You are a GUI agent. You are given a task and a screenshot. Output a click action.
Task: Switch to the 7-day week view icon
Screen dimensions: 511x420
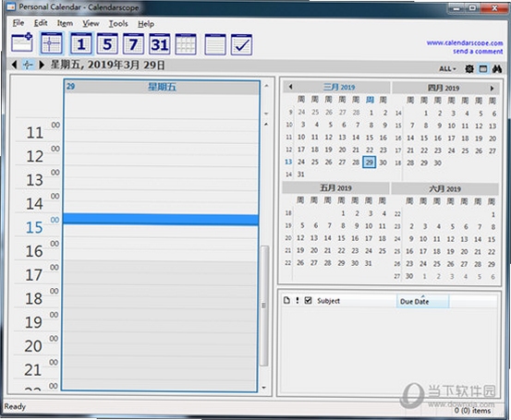tap(133, 43)
